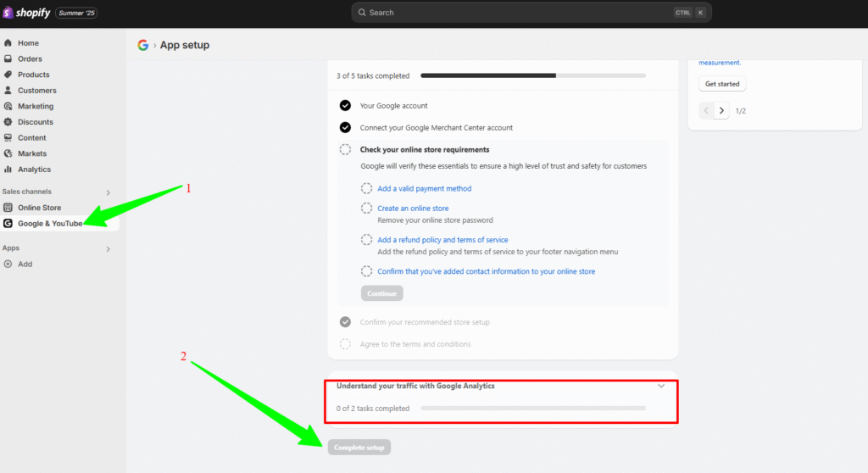
Task: Click the 0 of 2 tasks progress bar
Action: [x=533, y=409]
